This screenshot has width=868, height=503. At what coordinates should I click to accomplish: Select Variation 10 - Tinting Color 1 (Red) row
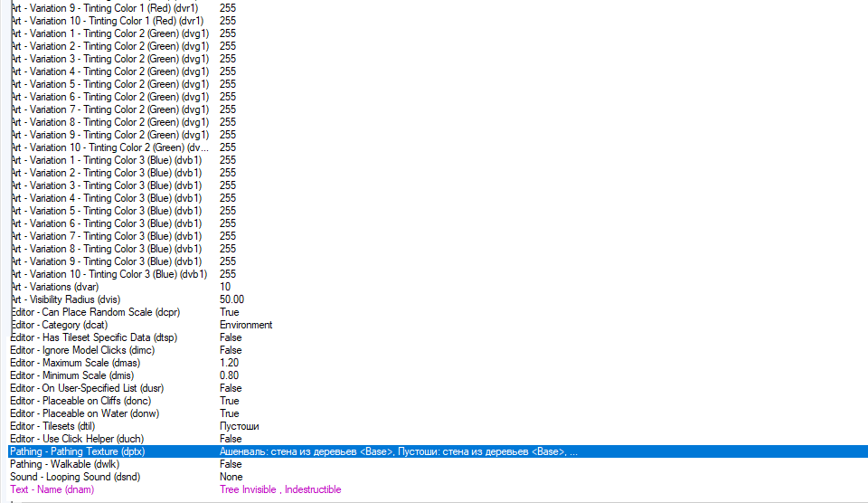[x=438, y=21]
